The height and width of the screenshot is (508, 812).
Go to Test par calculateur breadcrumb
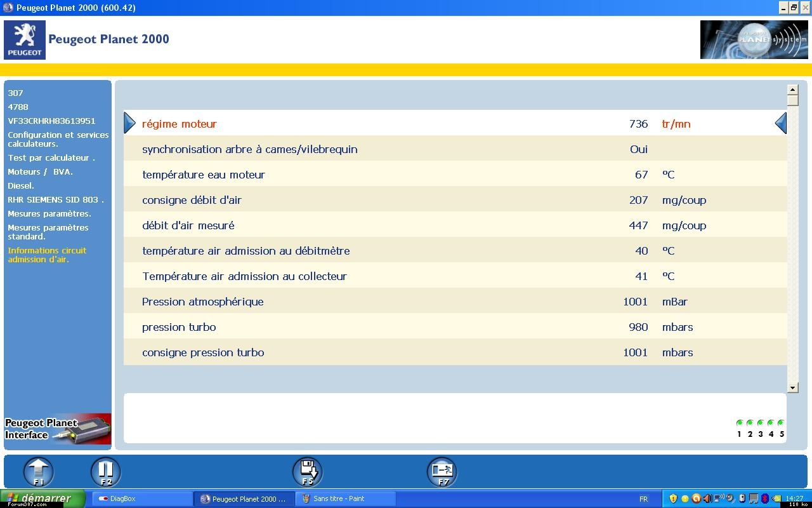point(51,157)
